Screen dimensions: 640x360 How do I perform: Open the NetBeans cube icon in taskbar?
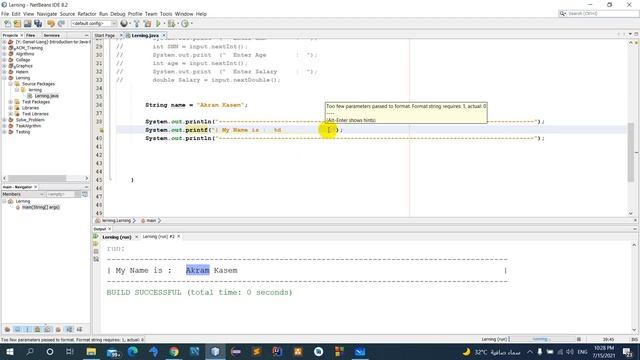215,351
